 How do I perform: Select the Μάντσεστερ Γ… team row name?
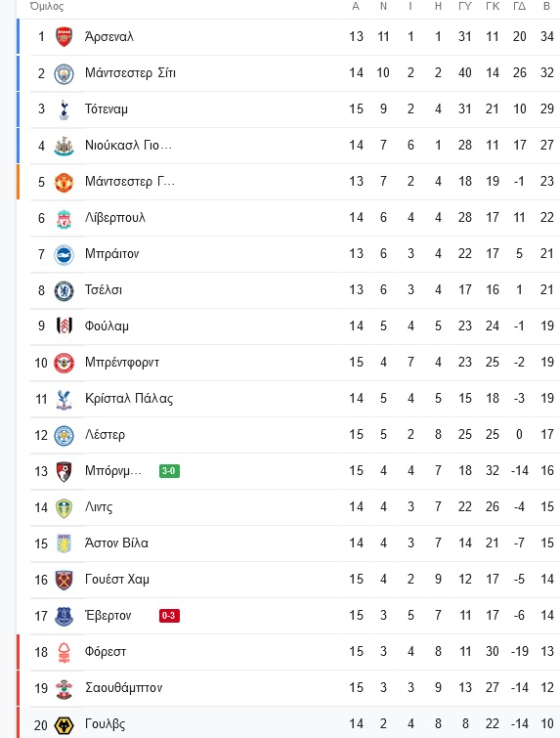[130, 182]
